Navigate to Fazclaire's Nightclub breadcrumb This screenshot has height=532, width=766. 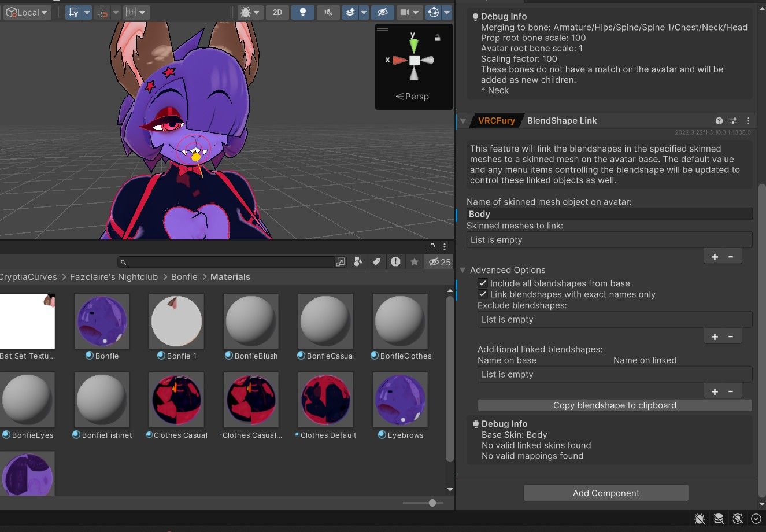click(x=114, y=277)
